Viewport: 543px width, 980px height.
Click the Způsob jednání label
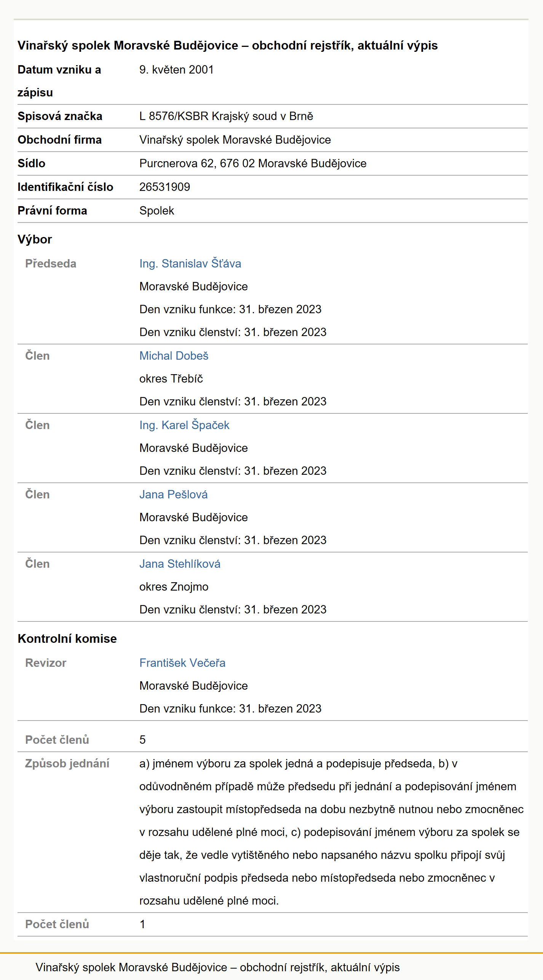coord(67,764)
